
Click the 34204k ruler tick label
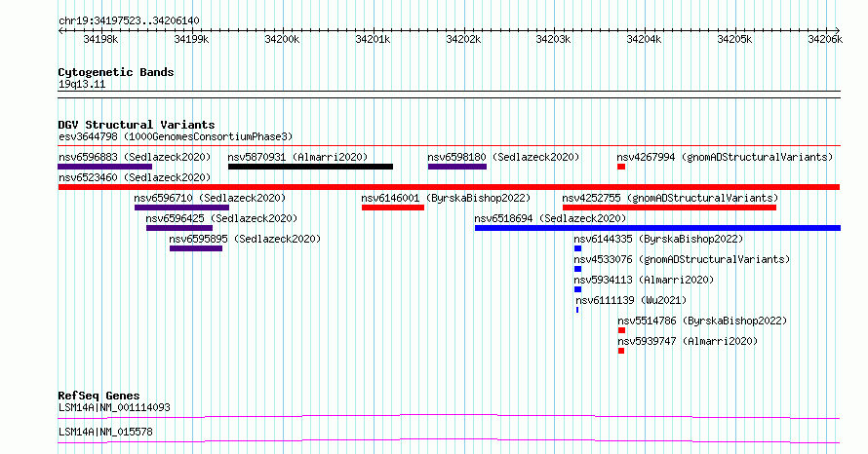(644, 39)
